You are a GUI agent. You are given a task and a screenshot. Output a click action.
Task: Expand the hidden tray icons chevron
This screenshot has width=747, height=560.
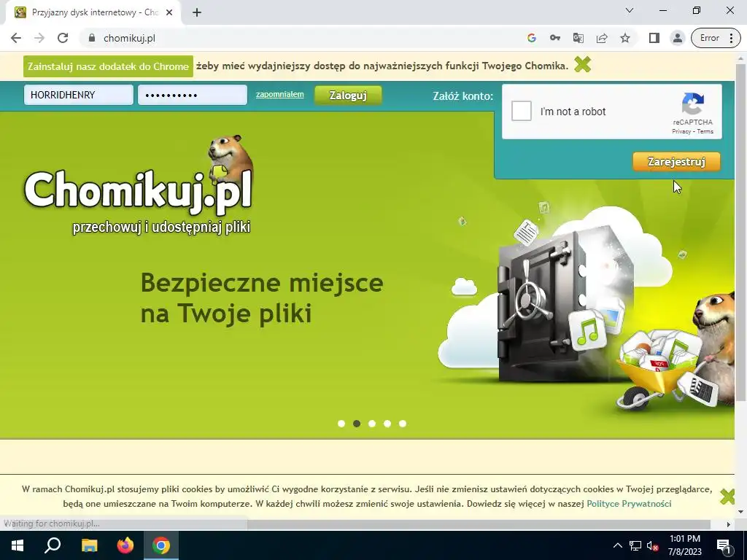617,545
